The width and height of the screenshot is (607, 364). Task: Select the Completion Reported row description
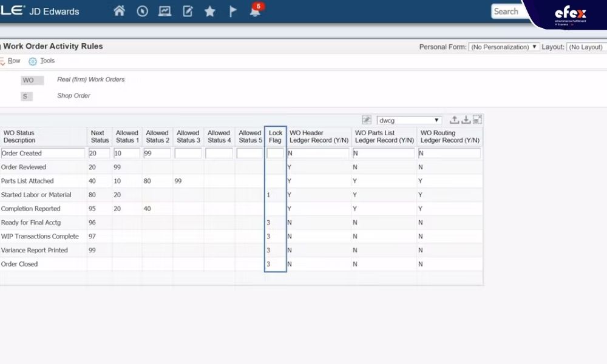pos(30,209)
